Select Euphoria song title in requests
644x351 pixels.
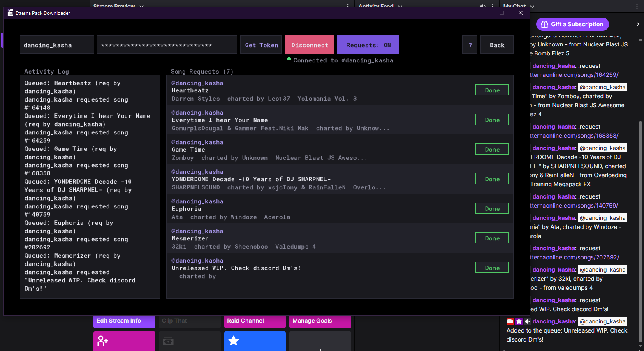(x=186, y=209)
